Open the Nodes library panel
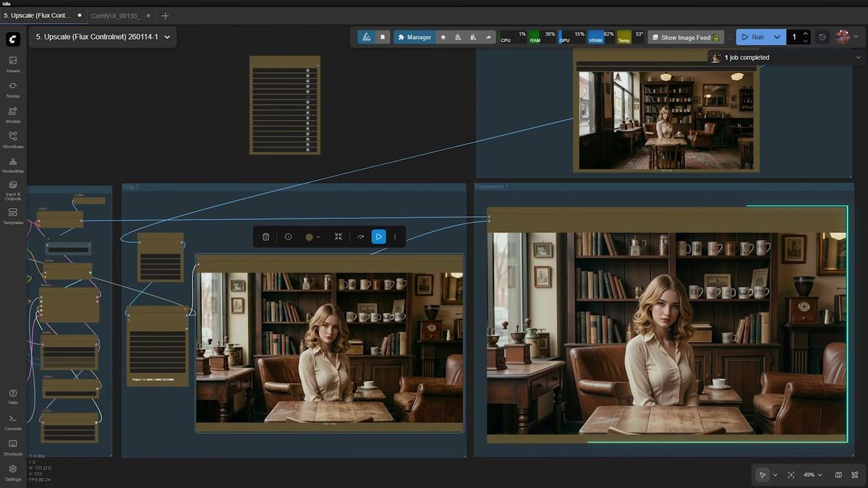 pyautogui.click(x=13, y=89)
